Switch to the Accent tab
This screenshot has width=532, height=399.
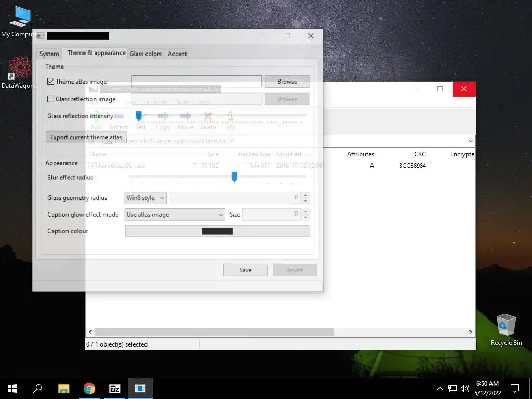click(x=177, y=54)
